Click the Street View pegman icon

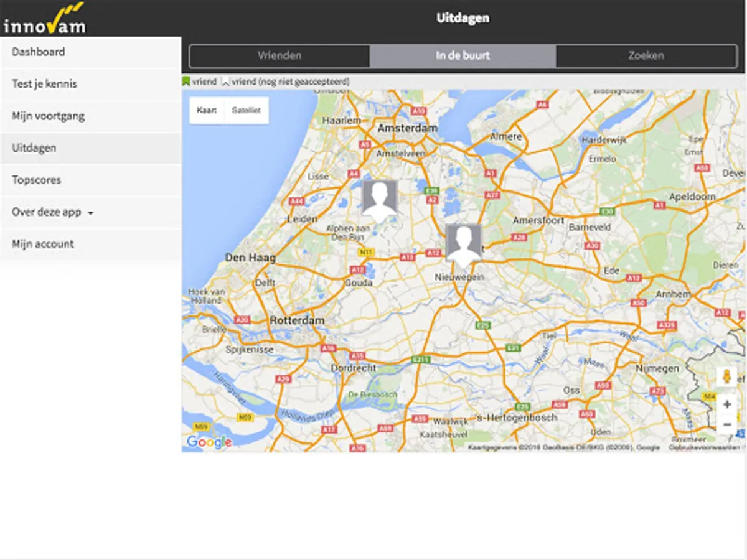click(726, 377)
